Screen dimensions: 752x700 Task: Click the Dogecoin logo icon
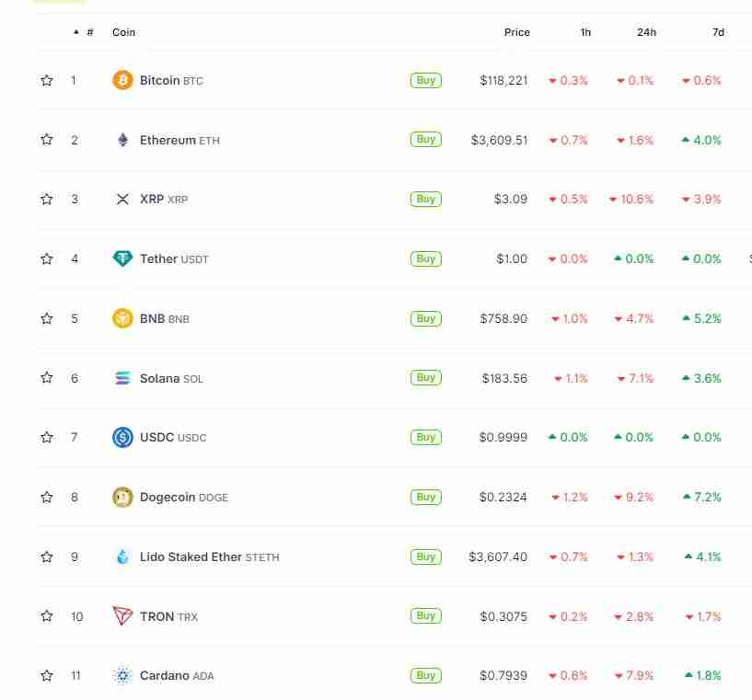[122, 497]
